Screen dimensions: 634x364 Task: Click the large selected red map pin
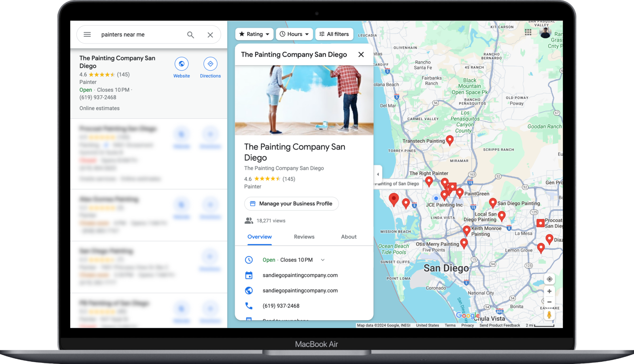(394, 199)
